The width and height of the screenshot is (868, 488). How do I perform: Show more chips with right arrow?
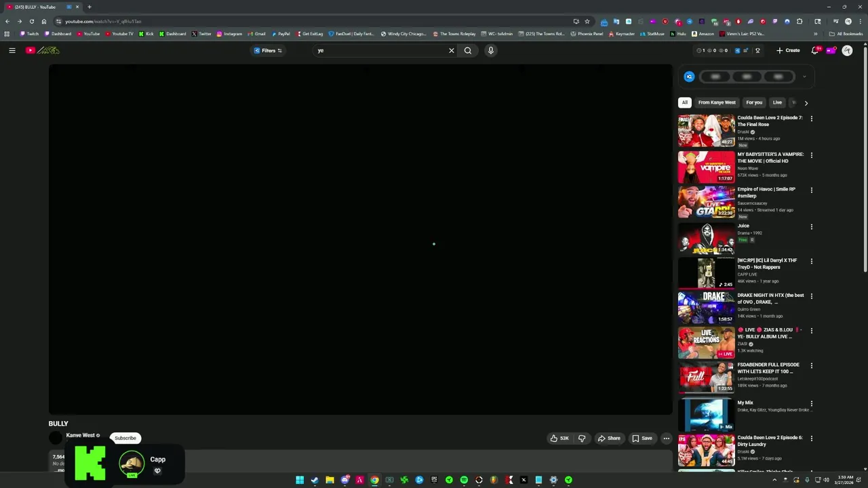[806, 103]
